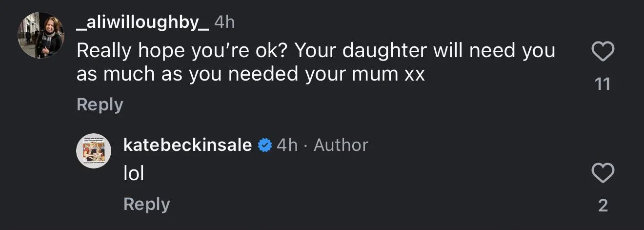Image resolution: width=644 pixels, height=230 pixels.
Task: Reply to katebeckinsale's lol comment
Action: (x=147, y=204)
